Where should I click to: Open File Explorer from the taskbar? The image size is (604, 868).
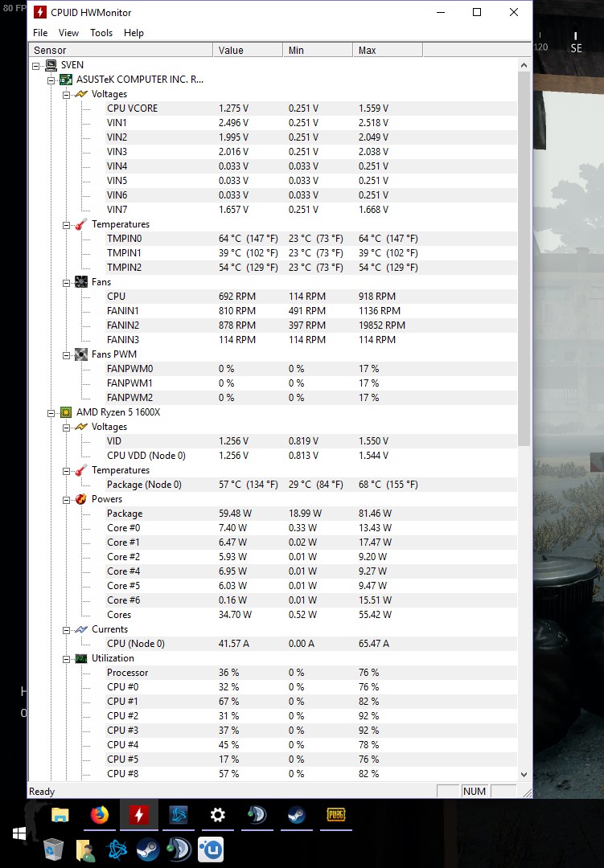[60, 815]
